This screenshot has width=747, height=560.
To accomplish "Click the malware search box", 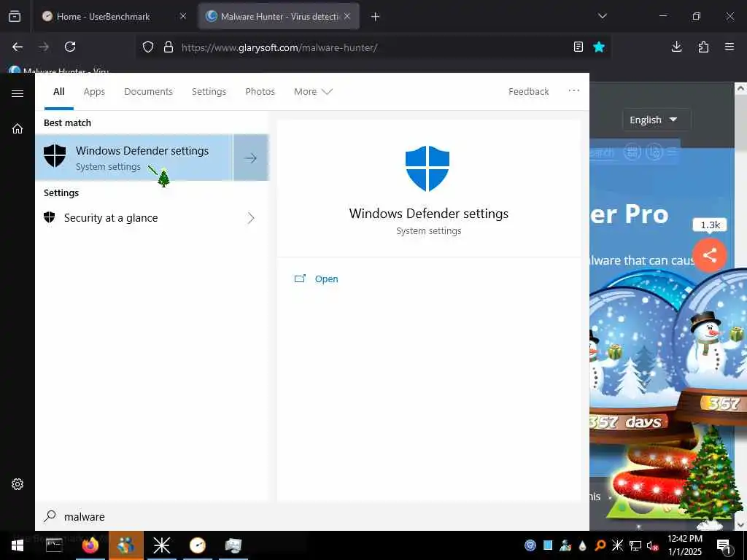I will tap(312, 517).
